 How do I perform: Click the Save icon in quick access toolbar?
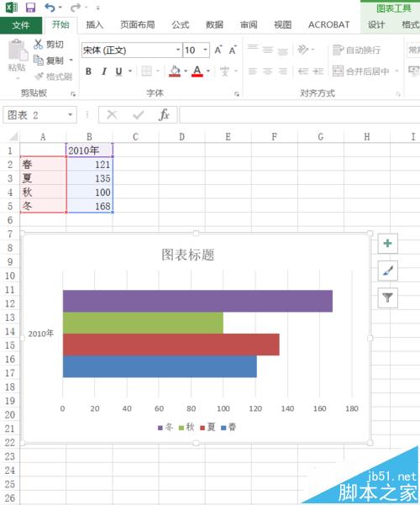click(30, 7)
